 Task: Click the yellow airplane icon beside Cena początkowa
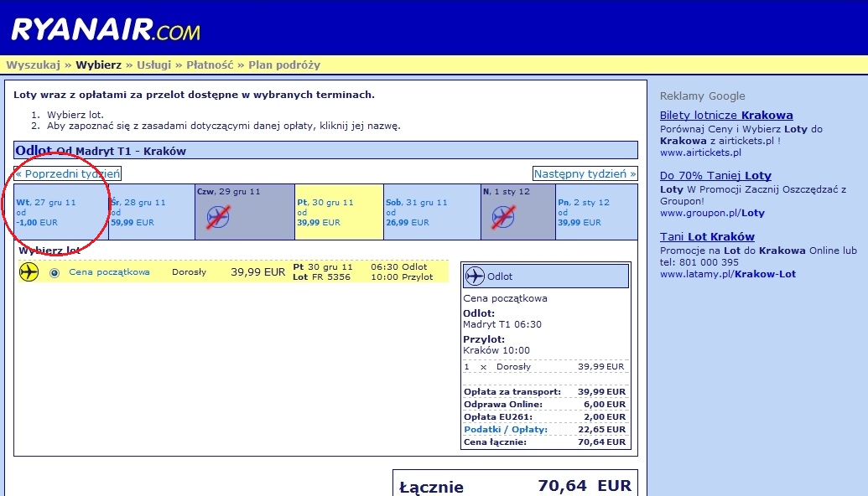29,272
